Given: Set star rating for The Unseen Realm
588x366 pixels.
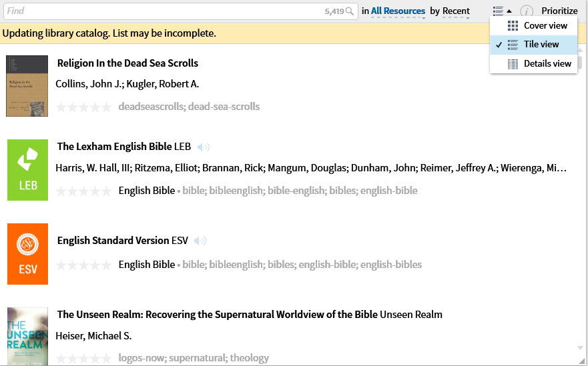Looking at the screenshot, I should (83, 359).
